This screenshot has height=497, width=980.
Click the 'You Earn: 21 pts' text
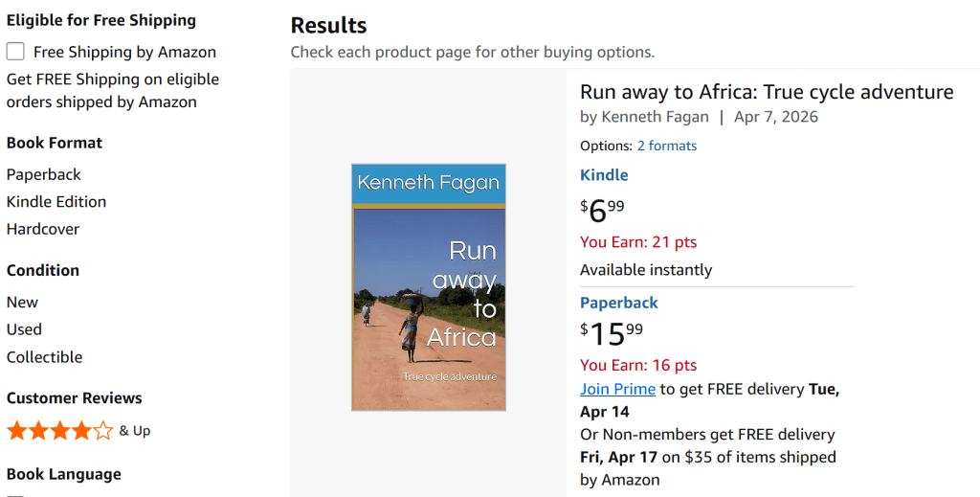pos(638,241)
